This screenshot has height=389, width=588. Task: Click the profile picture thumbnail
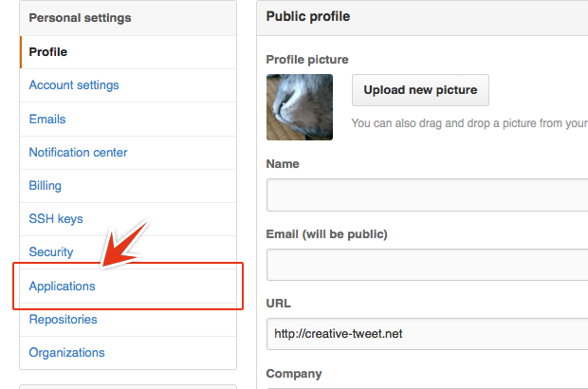[300, 107]
